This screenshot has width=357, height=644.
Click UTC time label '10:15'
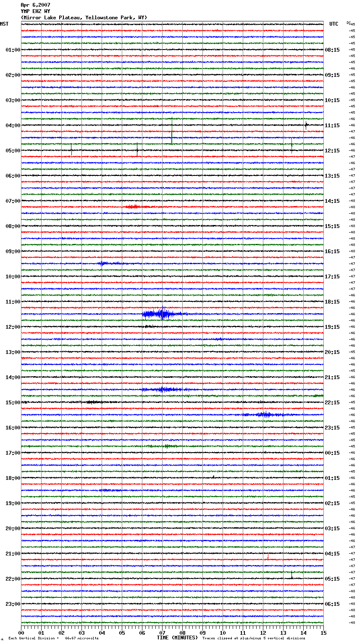(332, 100)
